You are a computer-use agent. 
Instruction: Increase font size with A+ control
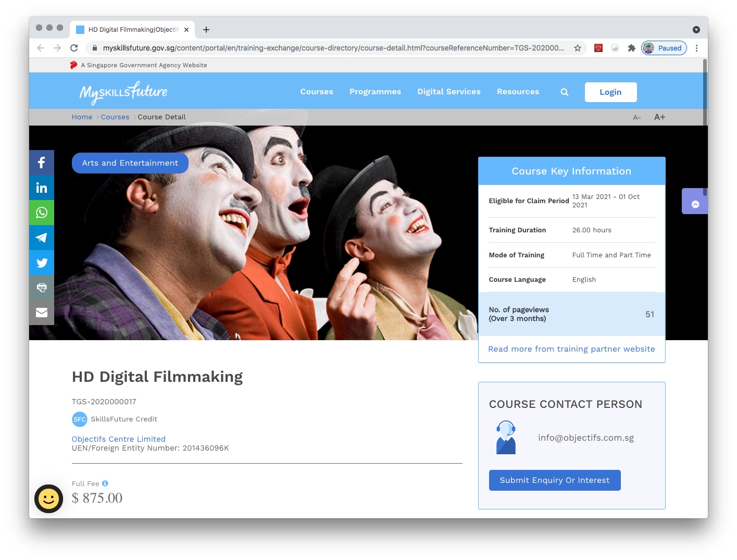[659, 117]
